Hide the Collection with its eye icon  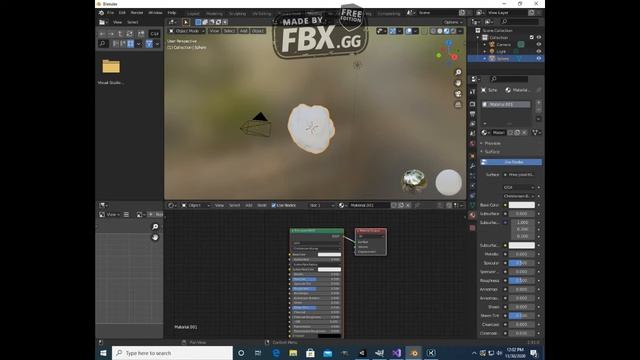[539, 37]
